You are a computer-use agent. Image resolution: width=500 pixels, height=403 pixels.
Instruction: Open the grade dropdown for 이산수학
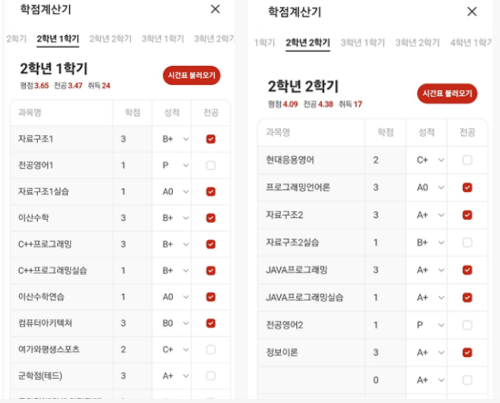pyautogui.click(x=172, y=218)
